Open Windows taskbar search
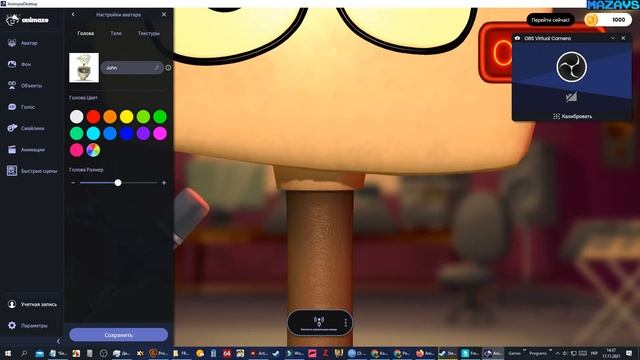Image resolution: width=640 pixels, height=360 pixels. [x=24, y=353]
